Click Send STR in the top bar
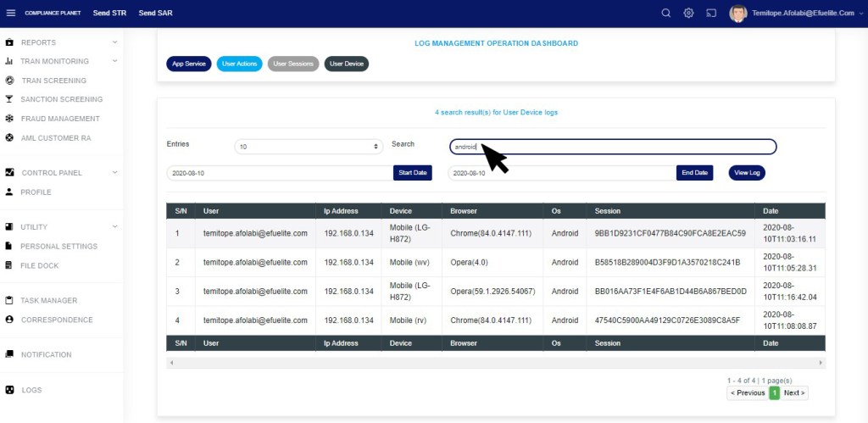This screenshot has width=868, height=423. (x=111, y=13)
